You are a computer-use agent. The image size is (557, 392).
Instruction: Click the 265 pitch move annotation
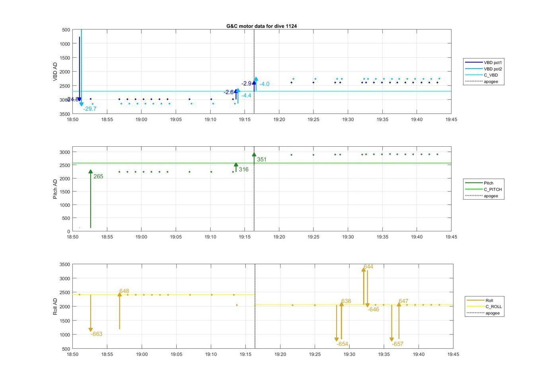tap(98, 177)
